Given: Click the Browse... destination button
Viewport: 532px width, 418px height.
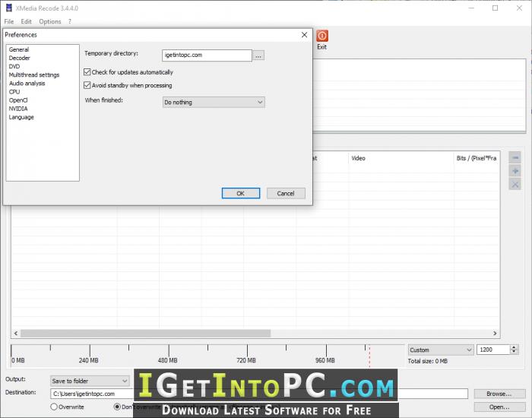Looking at the screenshot, I should click(x=499, y=394).
